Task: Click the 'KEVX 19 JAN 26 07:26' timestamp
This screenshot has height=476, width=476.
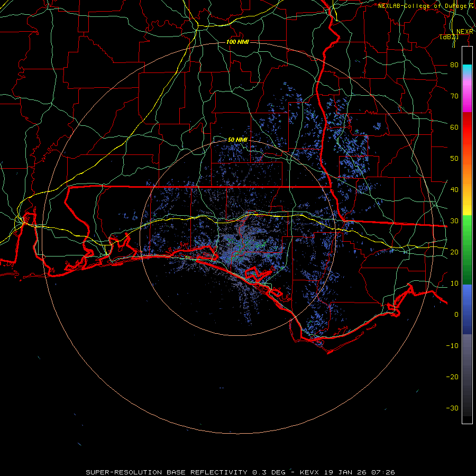Action: pyautogui.click(x=347, y=472)
